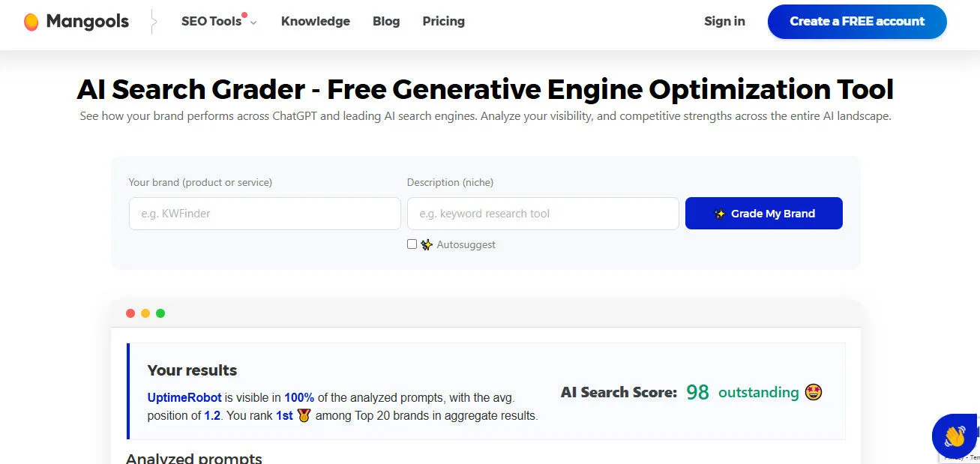Viewport: 980px width, 464px height.
Task: Click the sparkle icon next to Autosuggest
Action: [x=427, y=244]
